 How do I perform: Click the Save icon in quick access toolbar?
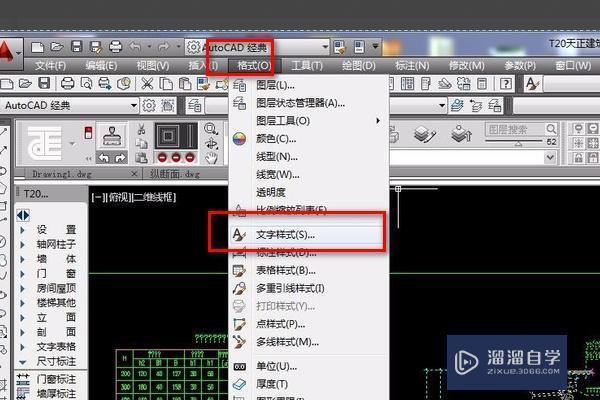tap(77, 47)
